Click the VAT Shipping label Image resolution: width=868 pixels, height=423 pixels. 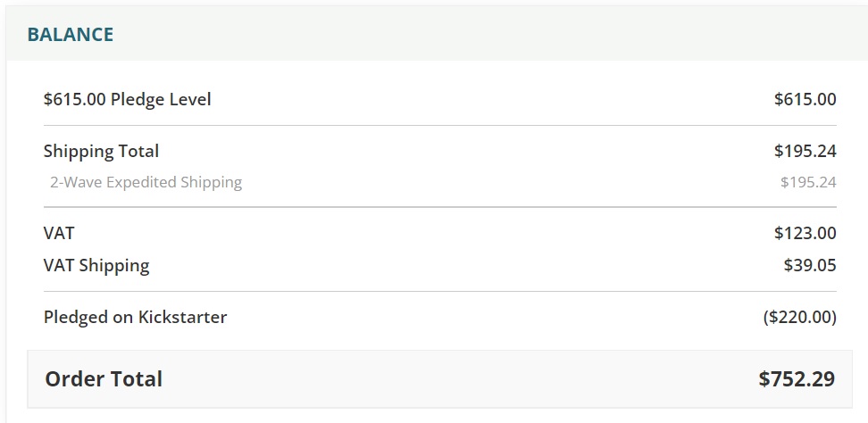coord(96,265)
